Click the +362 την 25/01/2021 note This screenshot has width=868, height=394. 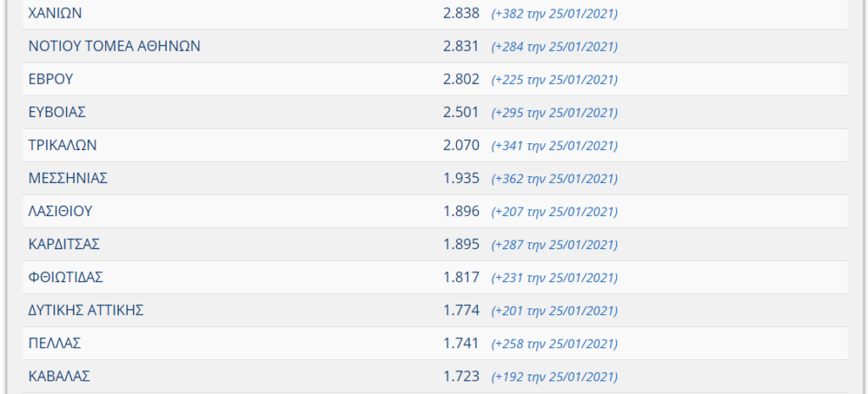[554, 180]
